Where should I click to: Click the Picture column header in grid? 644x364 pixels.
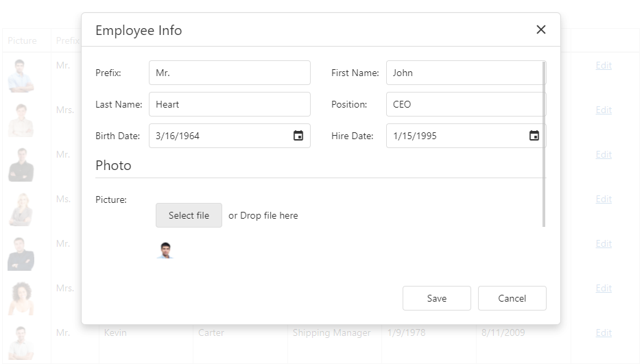22,40
